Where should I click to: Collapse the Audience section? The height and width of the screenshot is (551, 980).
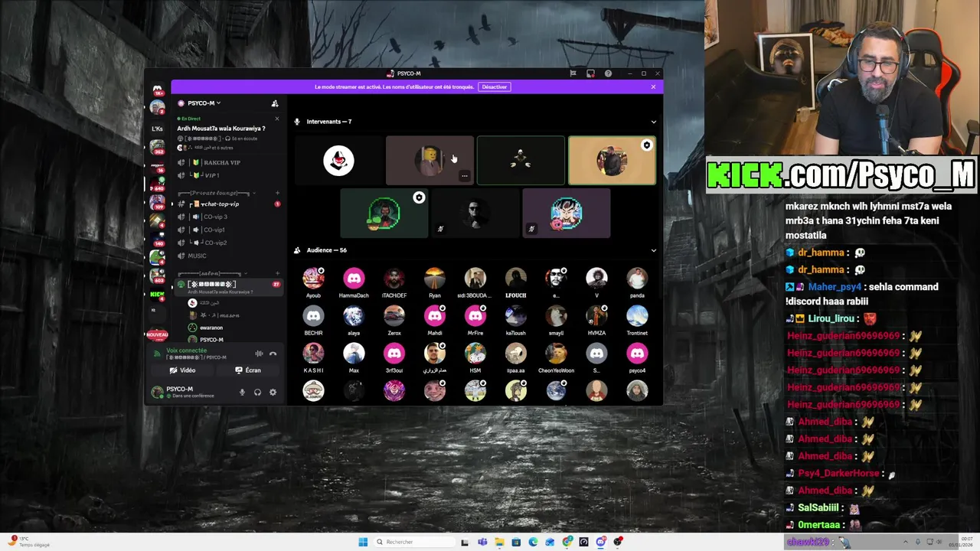pos(653,250)
